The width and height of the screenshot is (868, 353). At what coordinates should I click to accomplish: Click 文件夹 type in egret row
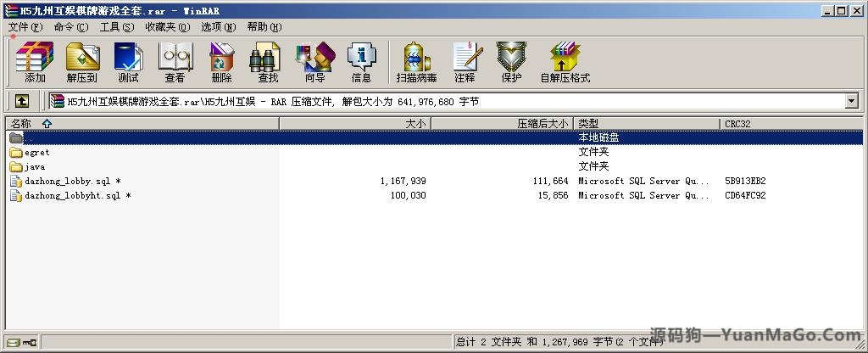tap(593, 152)
